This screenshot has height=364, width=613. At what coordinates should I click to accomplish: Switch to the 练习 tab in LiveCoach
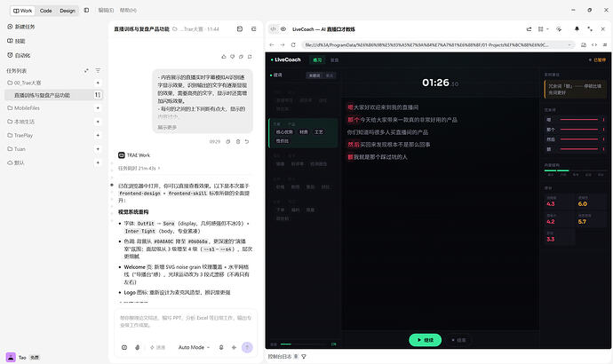point(317,59)
